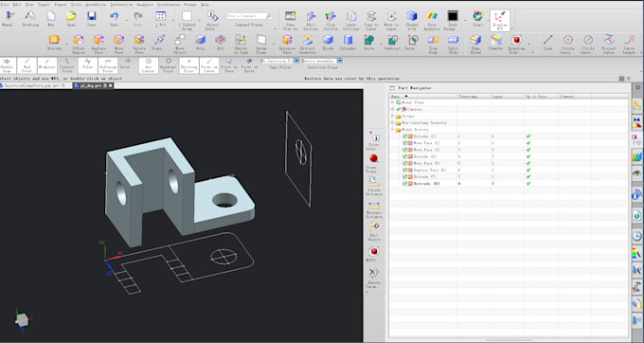
Task: Expand the Non-timestamp Geometry node
Action: click(x=392, y=123)
